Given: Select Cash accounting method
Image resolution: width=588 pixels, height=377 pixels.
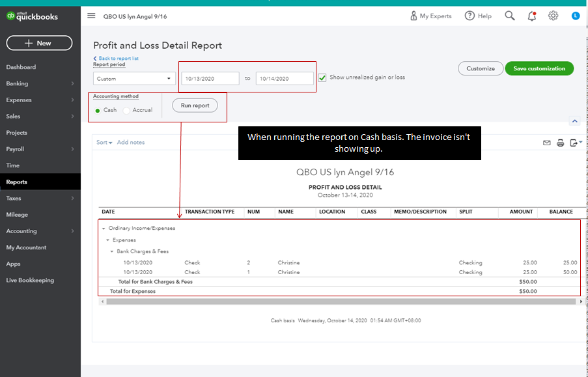Looking at the screenshot, I should coord(98,110).
